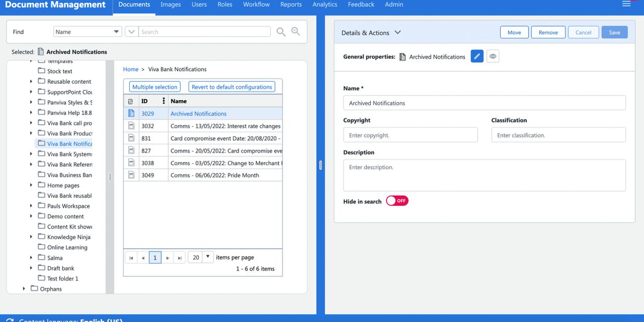Viewport: 644px width, 322px height.
Task: Switch to the Workflow tab
Action: pyautogui.click(x=256, y=5)
